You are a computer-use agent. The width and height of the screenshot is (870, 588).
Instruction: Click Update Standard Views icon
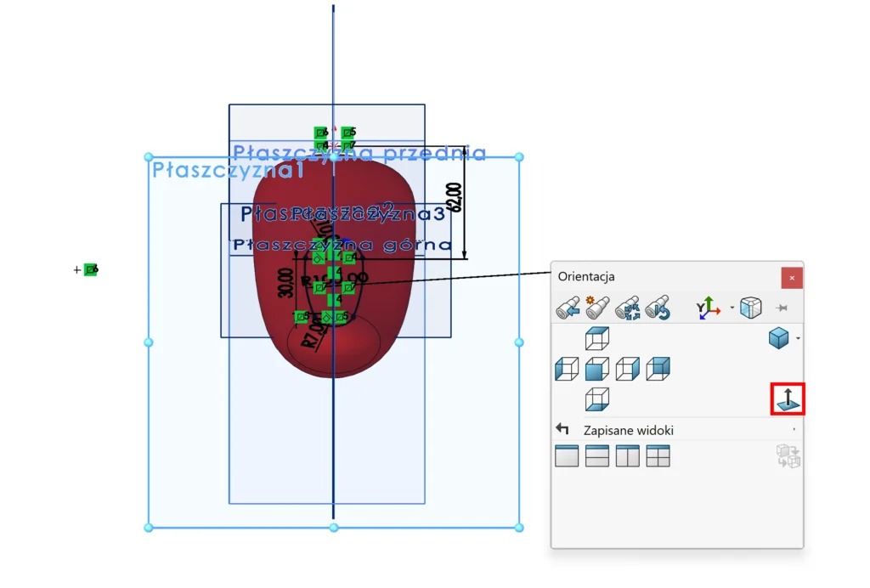(627, 308)
